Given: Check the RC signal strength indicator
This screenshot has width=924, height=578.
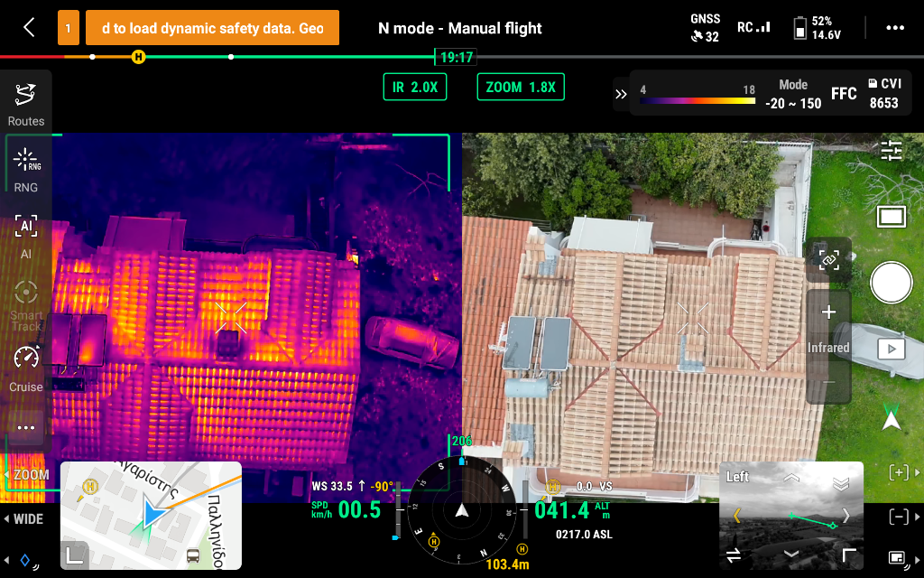Looking at the screenshot, I should click(753, 27).
